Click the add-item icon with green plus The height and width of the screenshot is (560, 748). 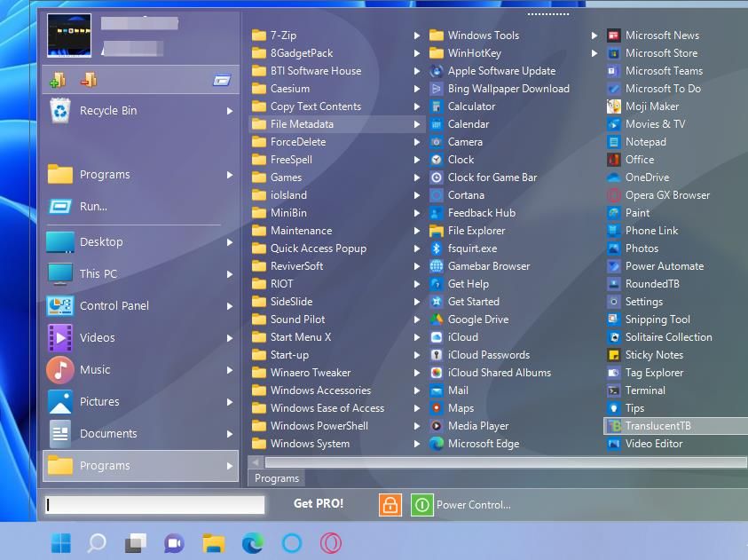point(58,80)
